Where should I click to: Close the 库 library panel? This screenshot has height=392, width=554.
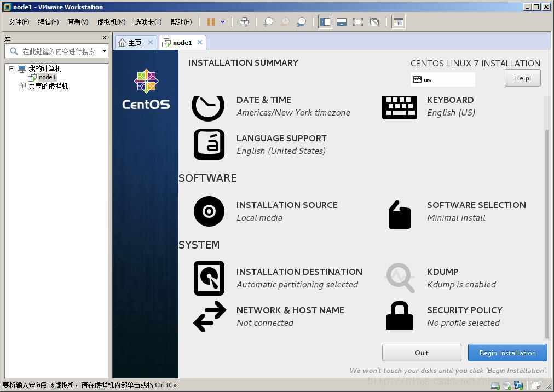[104, 37]
